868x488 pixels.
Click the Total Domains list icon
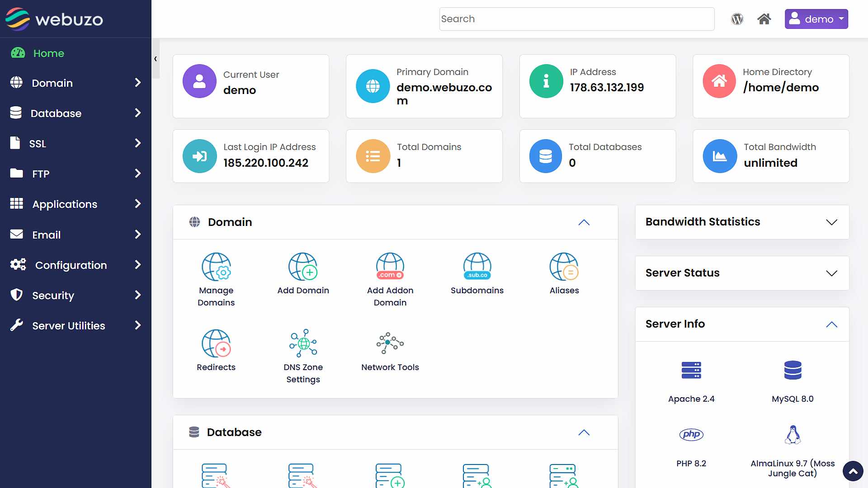coord(373,156)
